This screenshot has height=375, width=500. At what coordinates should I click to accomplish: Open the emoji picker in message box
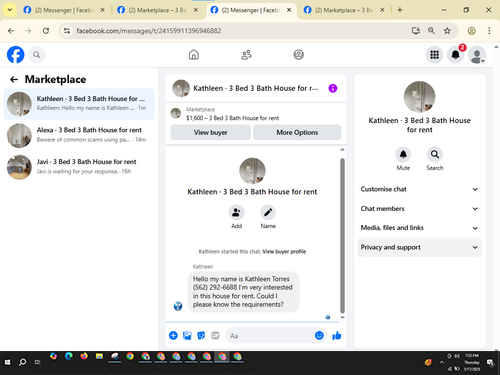click(319, 335)
